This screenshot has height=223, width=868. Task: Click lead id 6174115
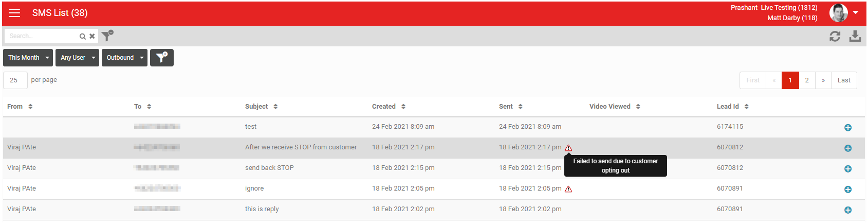pos(730,127)
